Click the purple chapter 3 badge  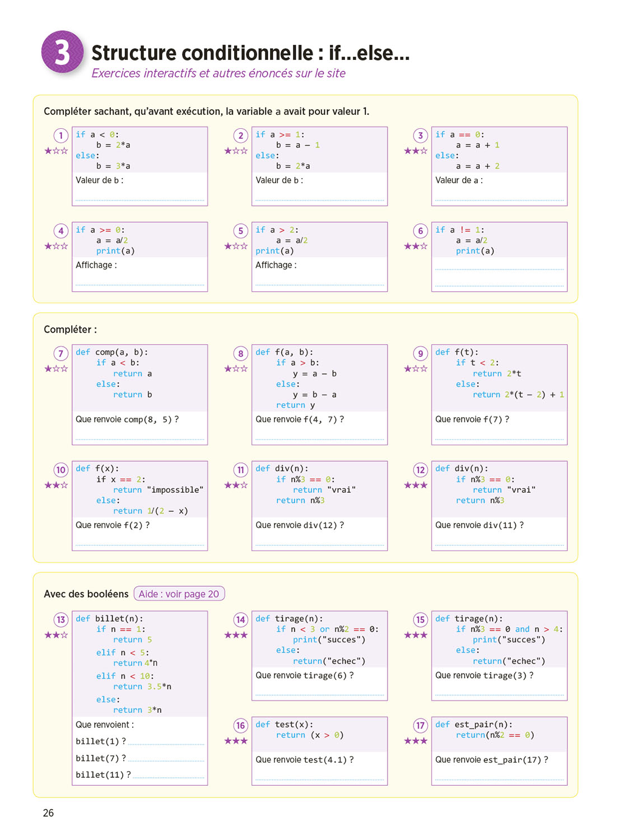coord(62,52)
